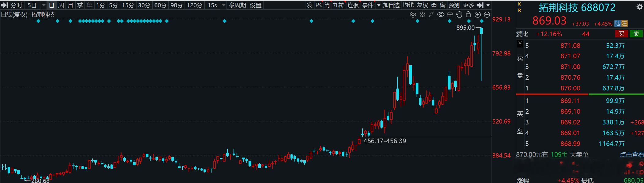This screenshot has height=183, width=644.
Task: Click the red 买 buy button
Action: click(x=621, y=34)
